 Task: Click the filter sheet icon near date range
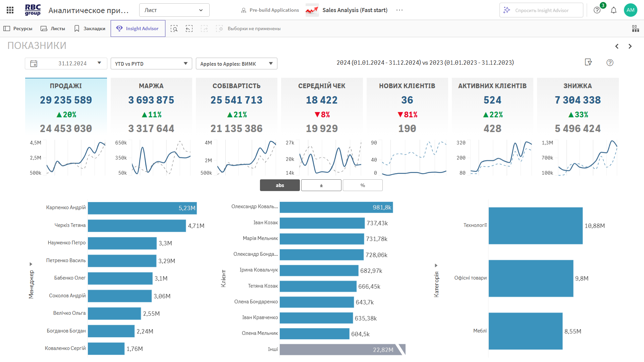tap(588, 62)
